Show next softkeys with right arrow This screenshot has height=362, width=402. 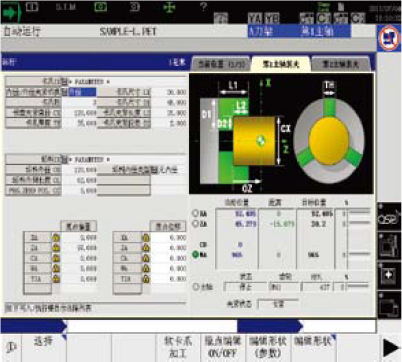391,348
